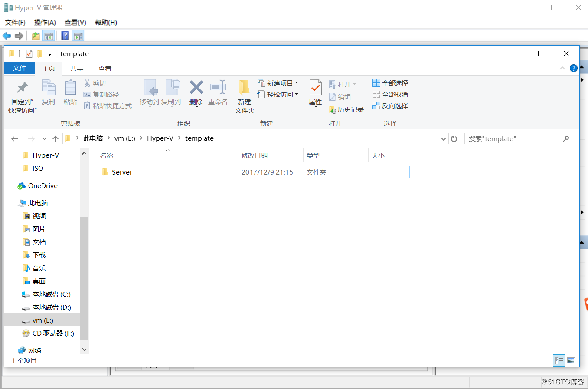Open the Easy Access (轻松访问) dropdown

tap(278, 94)
